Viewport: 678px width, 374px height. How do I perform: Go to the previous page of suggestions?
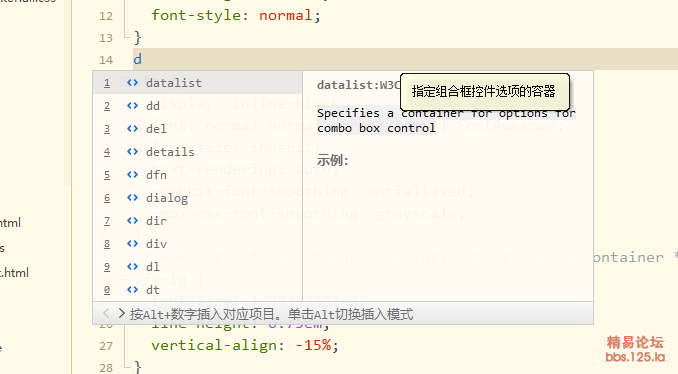[106, 313]
